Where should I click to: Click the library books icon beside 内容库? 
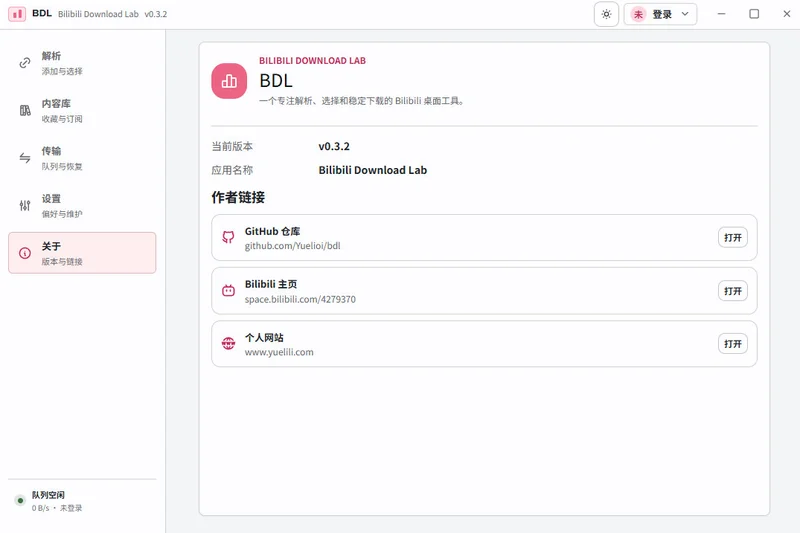25,111
